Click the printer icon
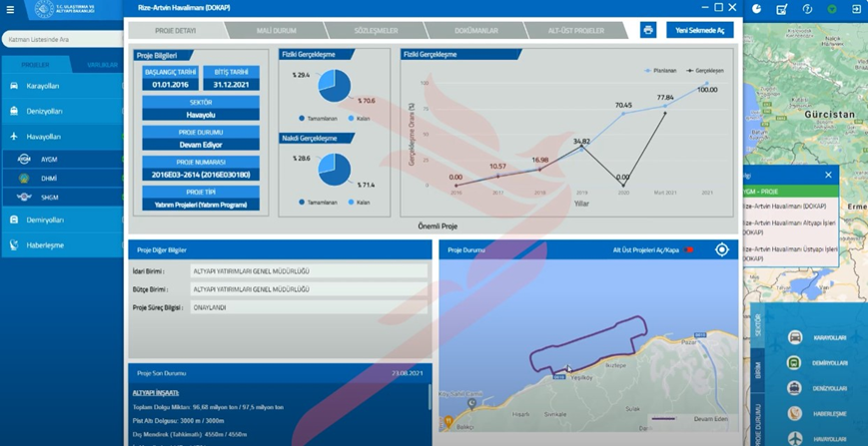 648,30
